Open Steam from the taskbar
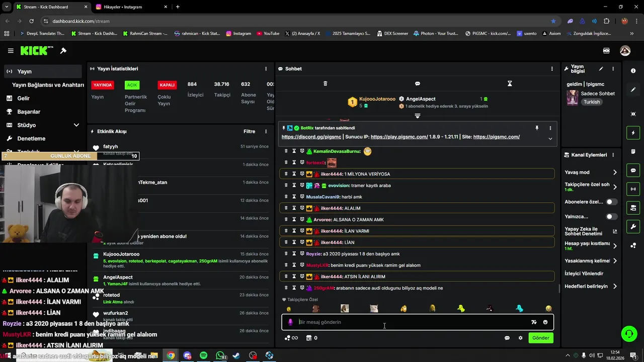Screen dimensions: 644x362 tap(236, 355)
